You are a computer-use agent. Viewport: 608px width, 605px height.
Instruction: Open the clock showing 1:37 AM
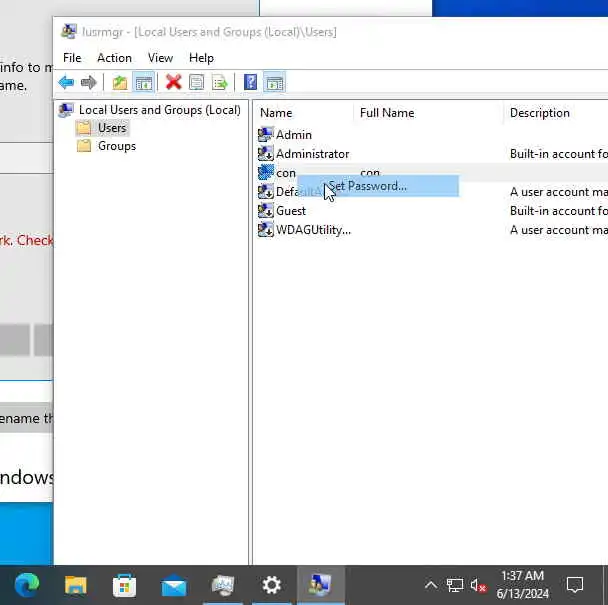[x=522, y=585]
